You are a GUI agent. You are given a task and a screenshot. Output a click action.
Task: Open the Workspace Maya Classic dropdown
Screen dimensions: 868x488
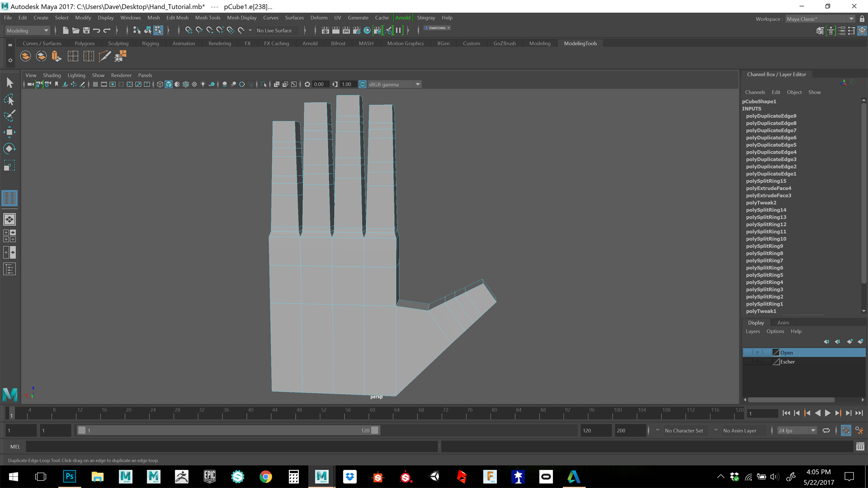coord(820,19)
